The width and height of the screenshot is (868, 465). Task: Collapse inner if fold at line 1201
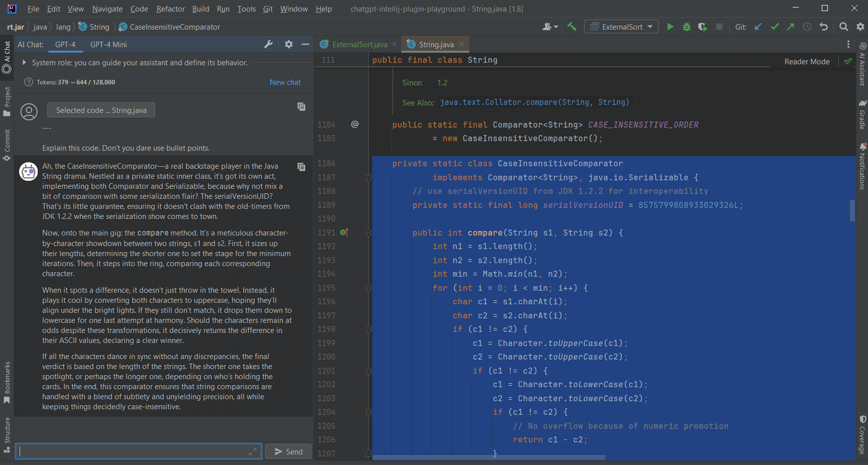tap(368, 371)
